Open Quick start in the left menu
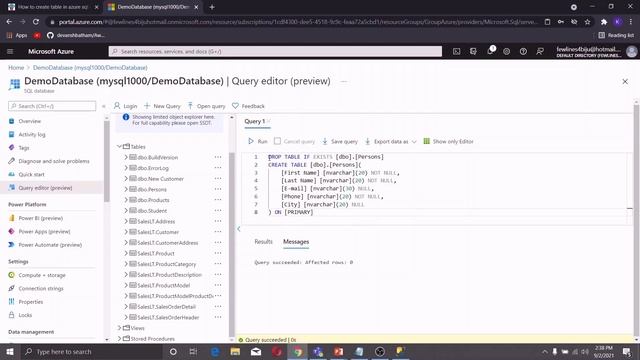The width and height of the screenshot is (640, 360). tap(31, 174)
